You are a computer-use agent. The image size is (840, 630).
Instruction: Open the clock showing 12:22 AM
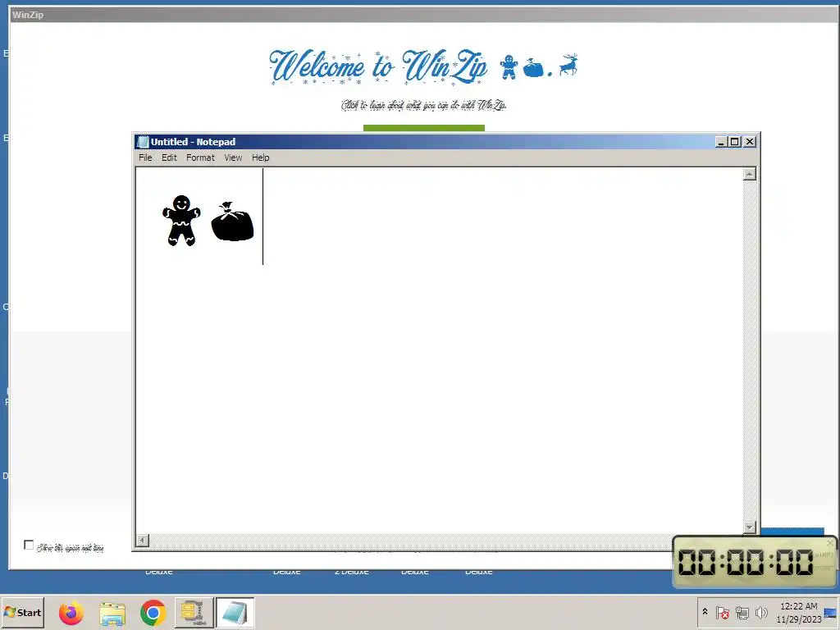pos(799,613)
